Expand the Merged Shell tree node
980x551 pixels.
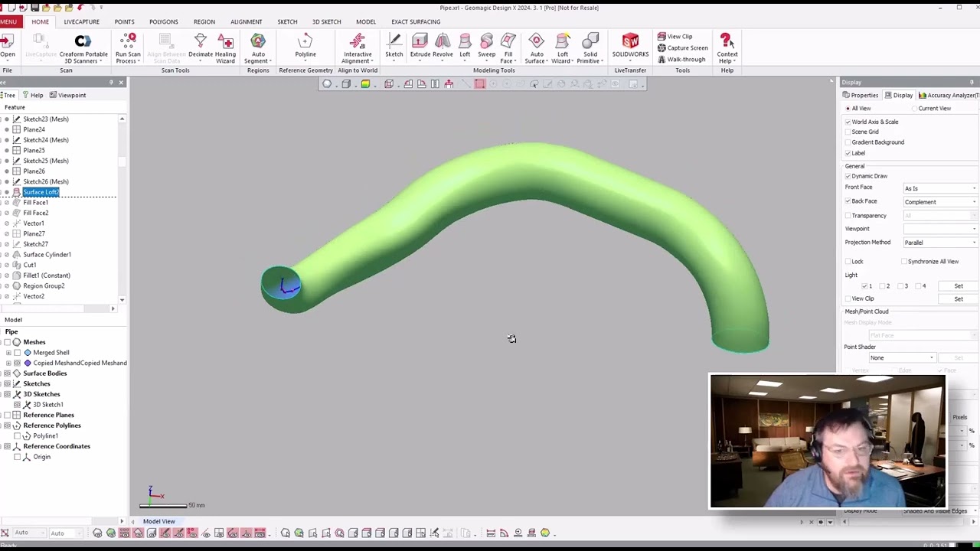click(x=8, y=353)
